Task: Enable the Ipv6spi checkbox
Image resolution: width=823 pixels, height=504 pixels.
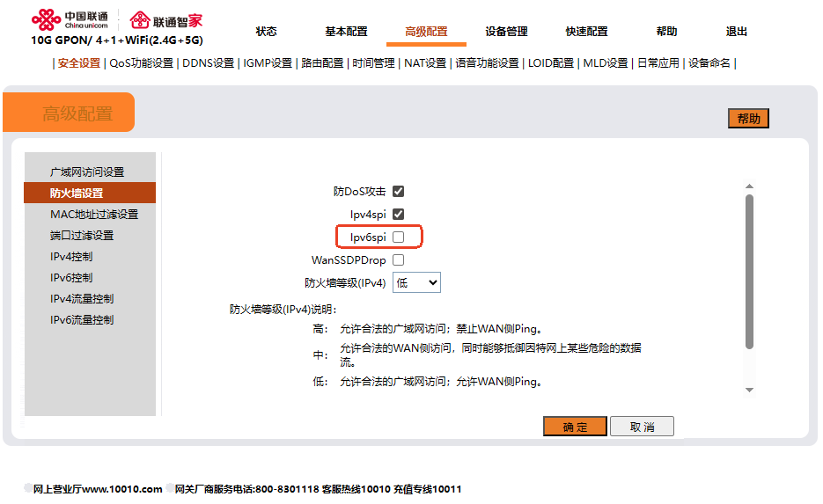Action: [x=398, y=237]
